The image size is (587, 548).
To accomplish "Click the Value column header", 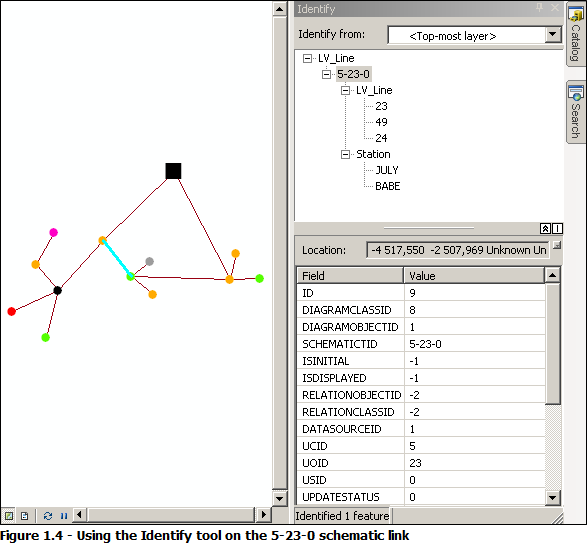I will pos(474,276).
